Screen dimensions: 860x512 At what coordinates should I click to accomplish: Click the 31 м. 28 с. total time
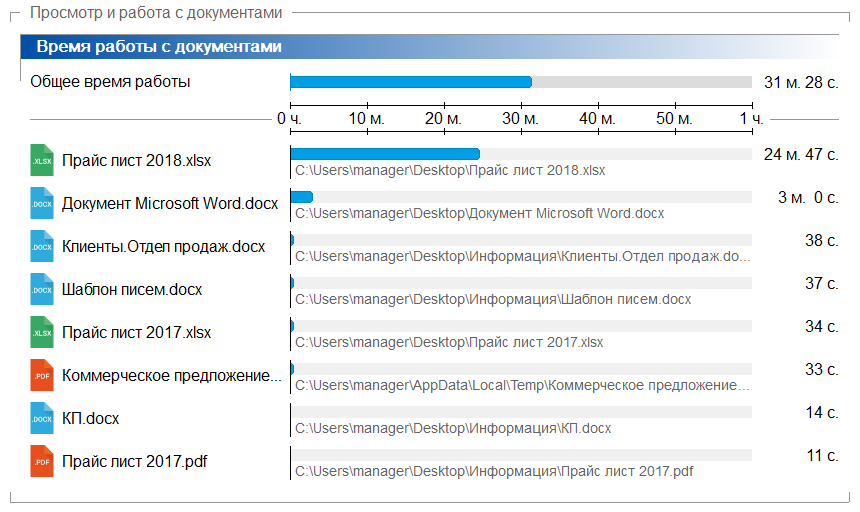[x=800, y=82]
